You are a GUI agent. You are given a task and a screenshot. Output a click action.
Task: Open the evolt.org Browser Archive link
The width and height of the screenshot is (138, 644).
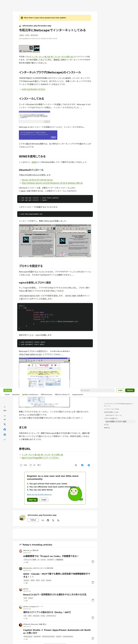click(x=33, y=89)
